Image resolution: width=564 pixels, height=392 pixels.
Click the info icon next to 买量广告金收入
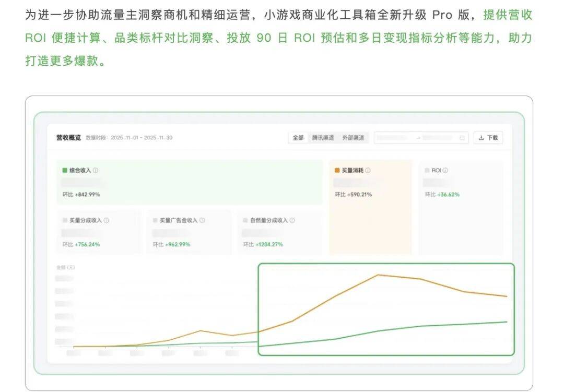tap(202, 220)
